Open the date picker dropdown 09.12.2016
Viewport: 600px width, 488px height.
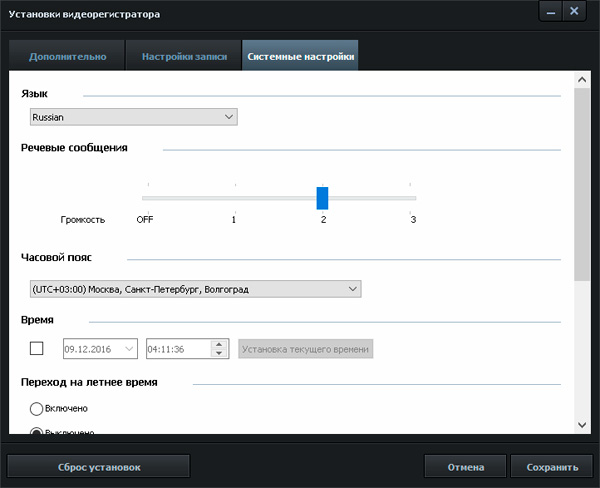[x=128, y=349]
